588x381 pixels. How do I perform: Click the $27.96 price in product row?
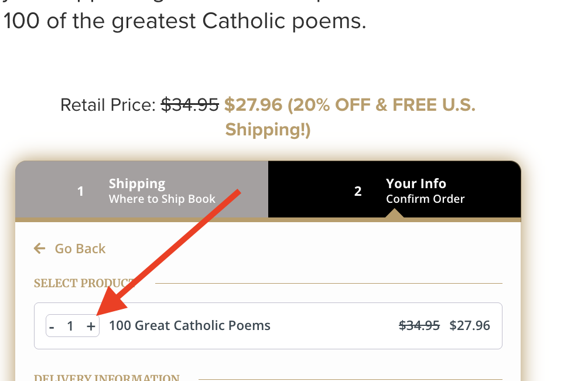470,325
